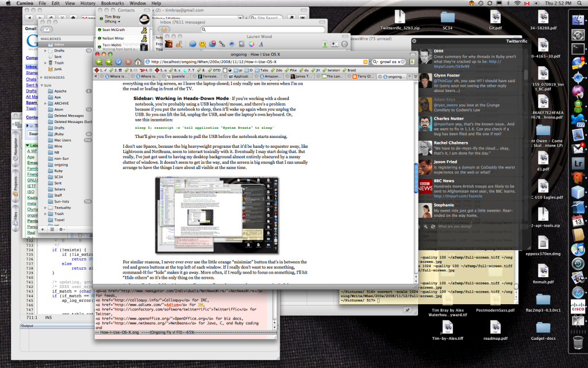Click the color wheel icon in Lauren Wood chat
The image size is (588, 368).
[x=252, y=44]
